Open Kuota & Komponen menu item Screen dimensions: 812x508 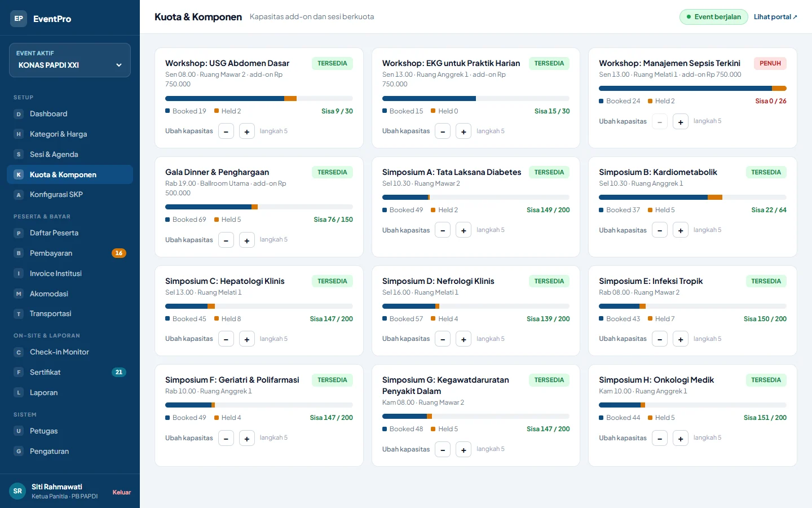pyautogui.click(x=70, y=174)
